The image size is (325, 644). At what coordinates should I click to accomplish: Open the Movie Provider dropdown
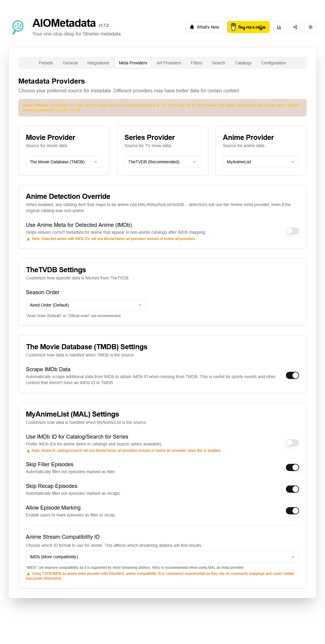tap(63, 162)
